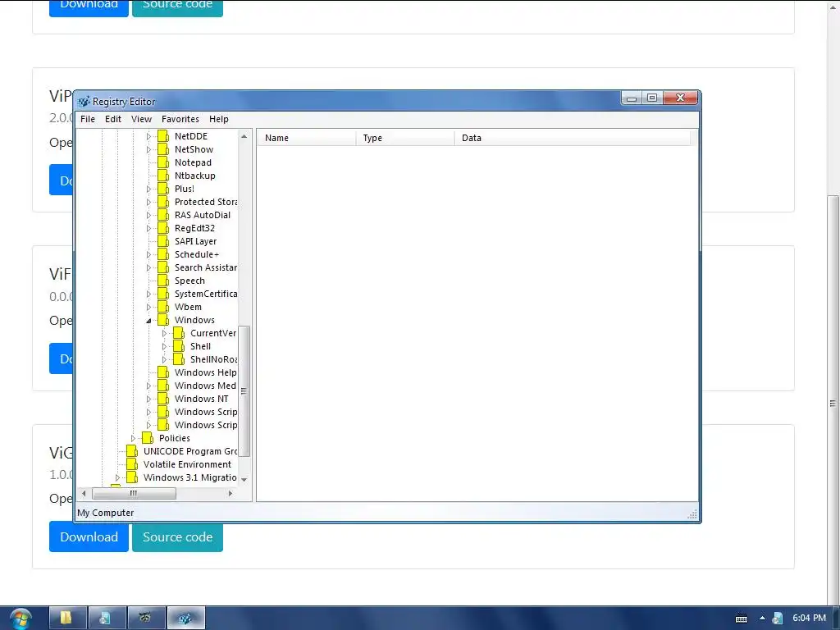Expand the NetShow key arrow

tap(149, 149)
